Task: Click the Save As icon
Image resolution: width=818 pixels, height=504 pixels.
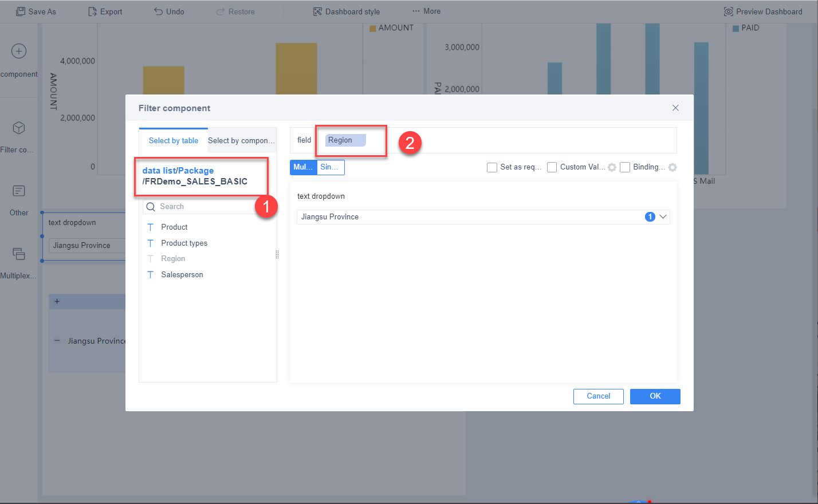Action: (x=21, y=11)
